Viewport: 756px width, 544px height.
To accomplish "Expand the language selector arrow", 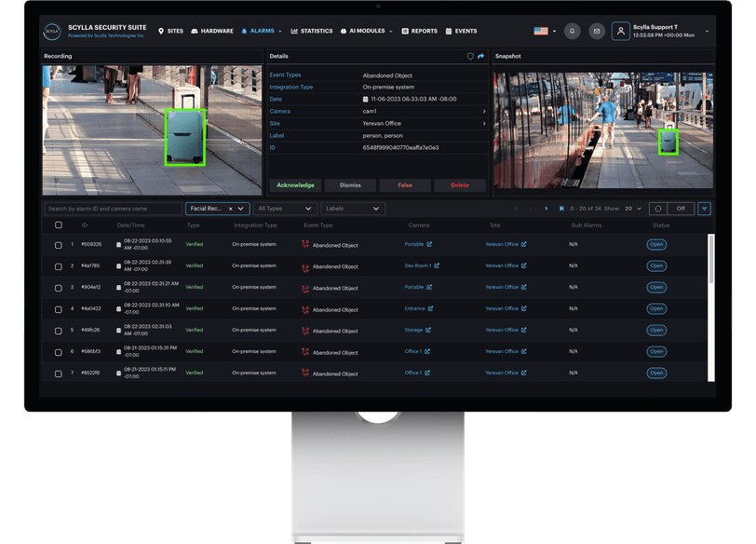I will [x=555, y=32].
